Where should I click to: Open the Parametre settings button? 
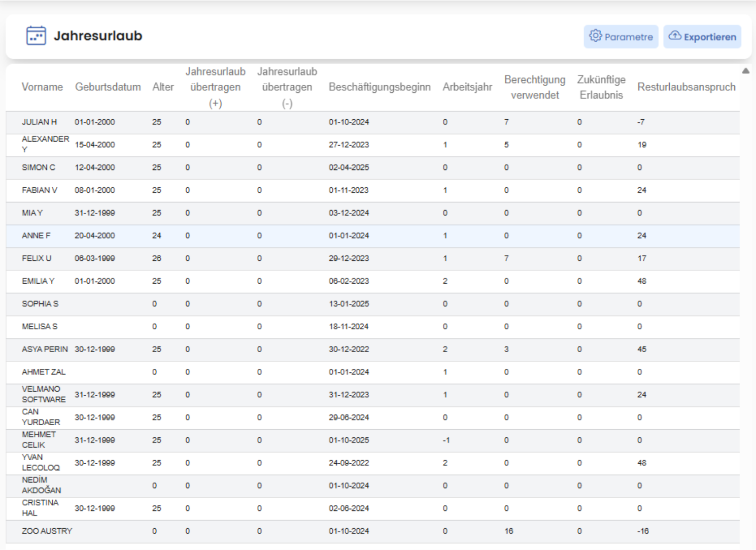click(x=621, y=37)
